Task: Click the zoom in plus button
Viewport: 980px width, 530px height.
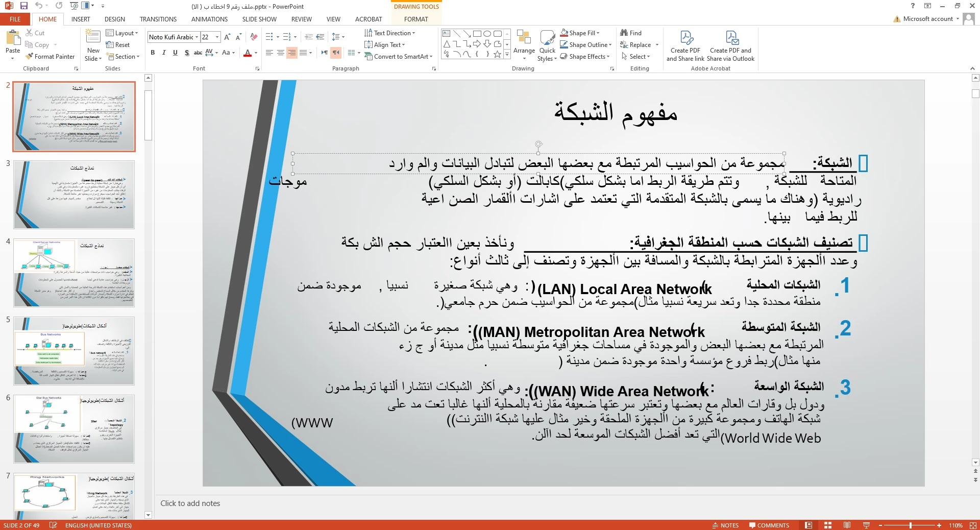Action: coord(939,525)
